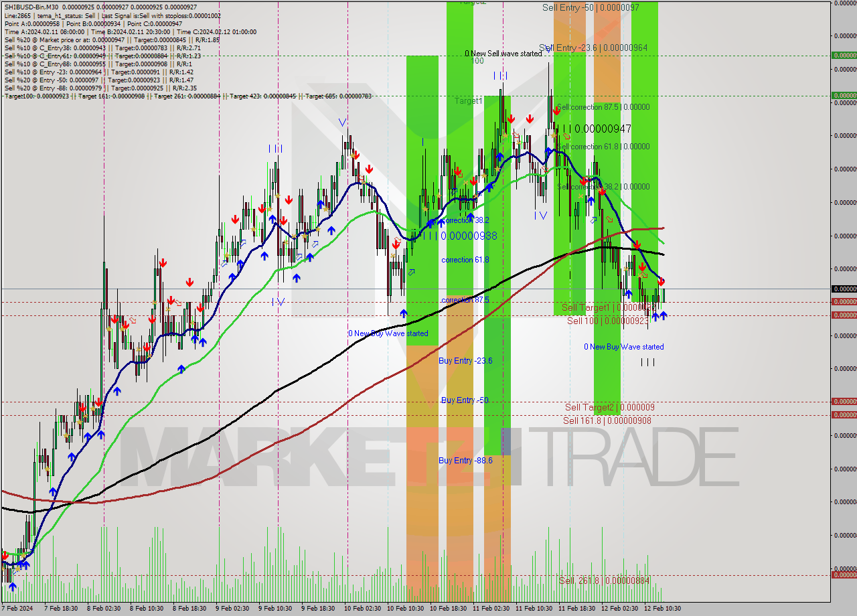
Task: Select the 'Sell Target1' price label
Action: pyautogui.click(x=608, y=308)
